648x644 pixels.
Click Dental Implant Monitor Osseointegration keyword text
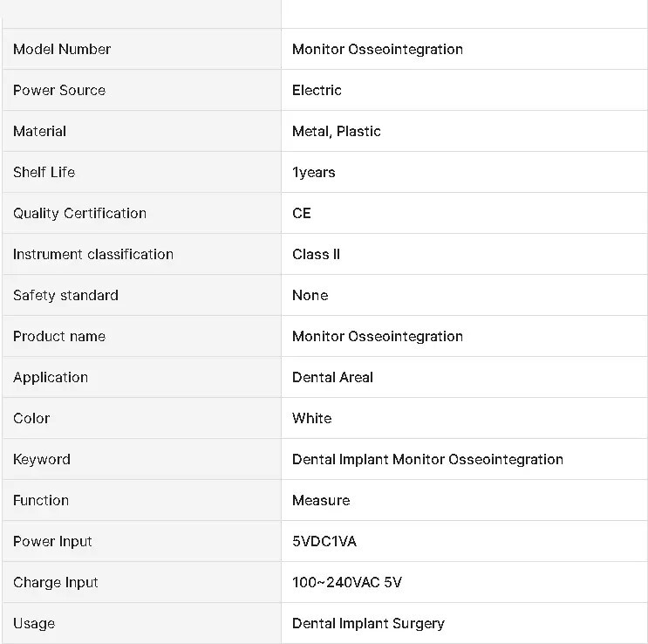(427, 459)
